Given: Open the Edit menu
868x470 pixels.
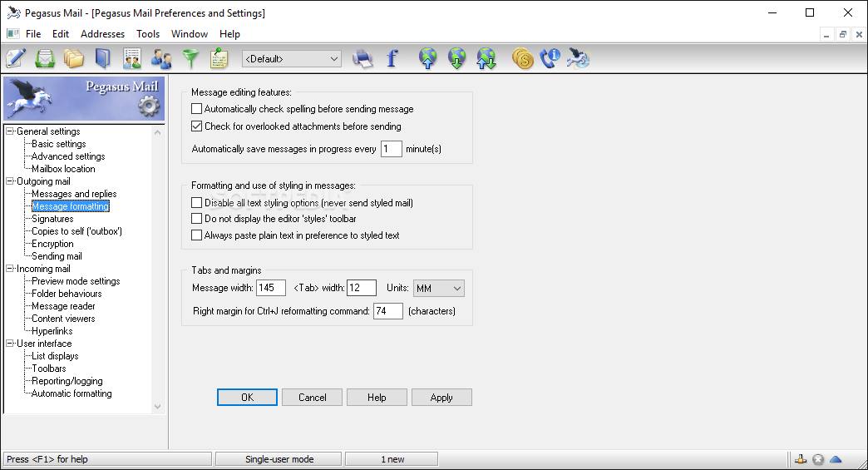Looking at the screenshot, I should click(61, 34).
